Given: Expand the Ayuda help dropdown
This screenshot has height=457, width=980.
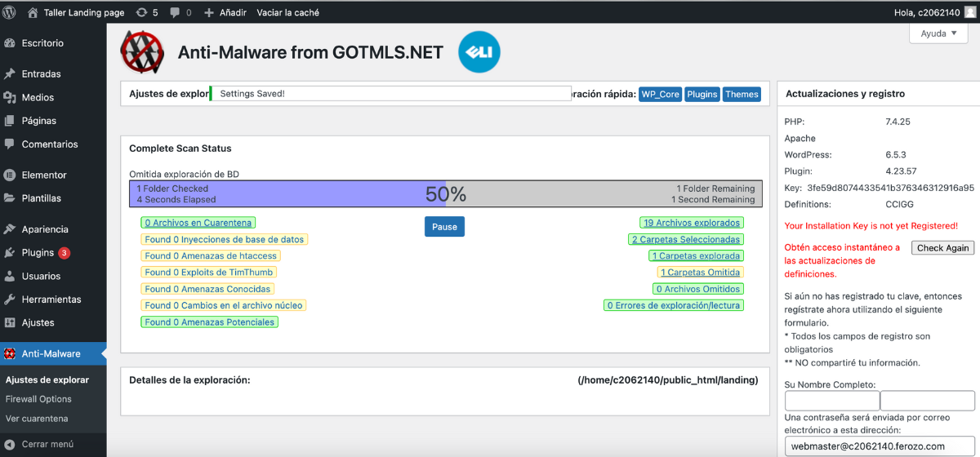Looking at the screenshot, I should 938,33.
